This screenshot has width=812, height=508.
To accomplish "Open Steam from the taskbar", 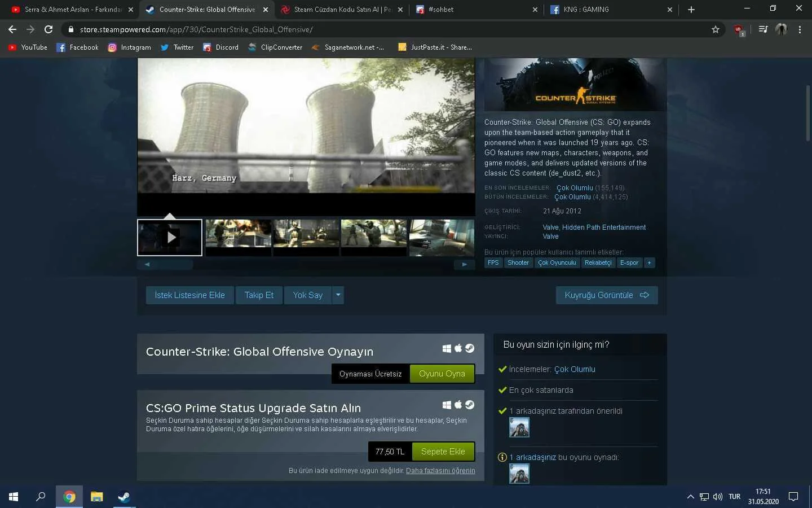I will [x=124, y=497].
